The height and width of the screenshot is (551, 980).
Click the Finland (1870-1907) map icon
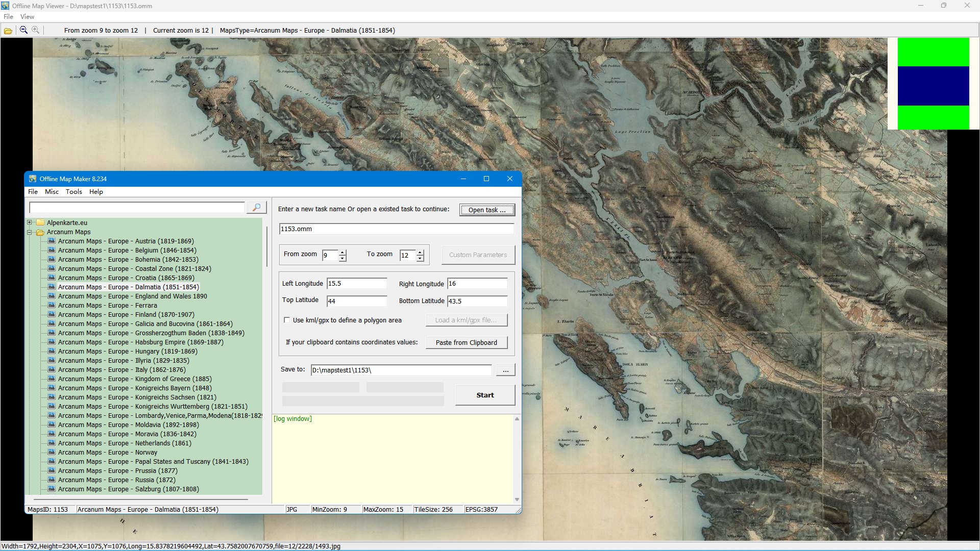click(52, 314)
